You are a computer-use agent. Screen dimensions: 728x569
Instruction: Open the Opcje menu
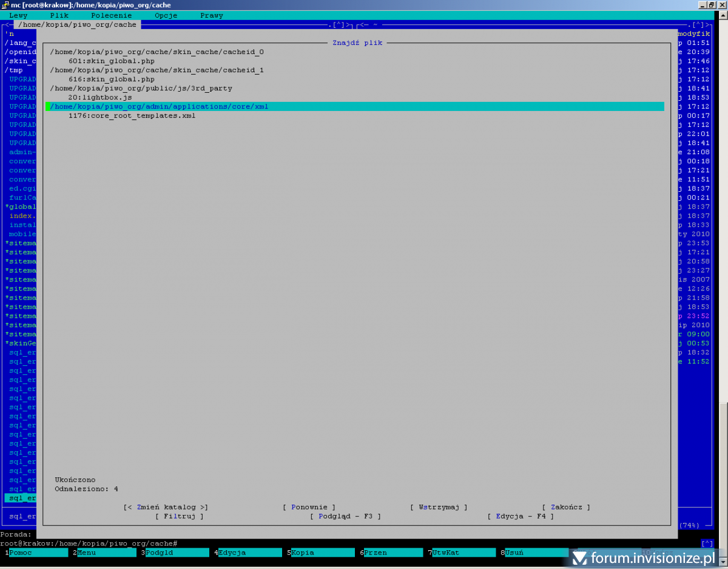click(x=166, y=15)
